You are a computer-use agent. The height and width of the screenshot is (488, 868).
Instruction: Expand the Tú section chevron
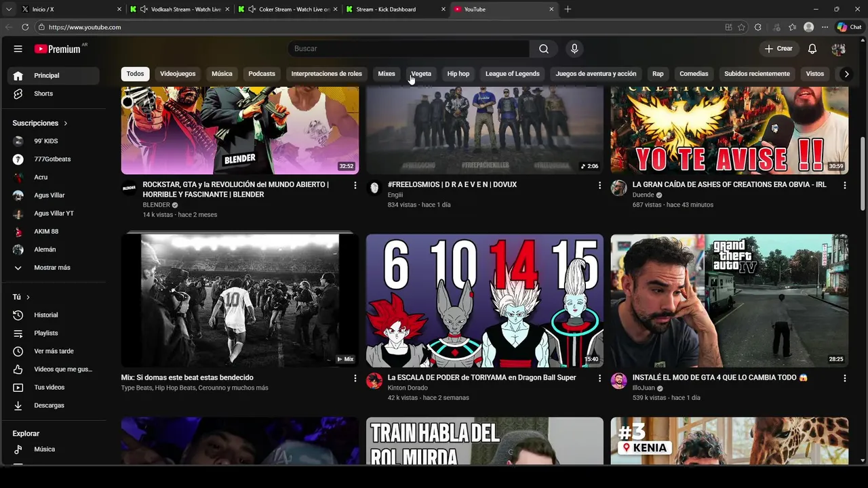pyautogui.click(x=28, y=298)
